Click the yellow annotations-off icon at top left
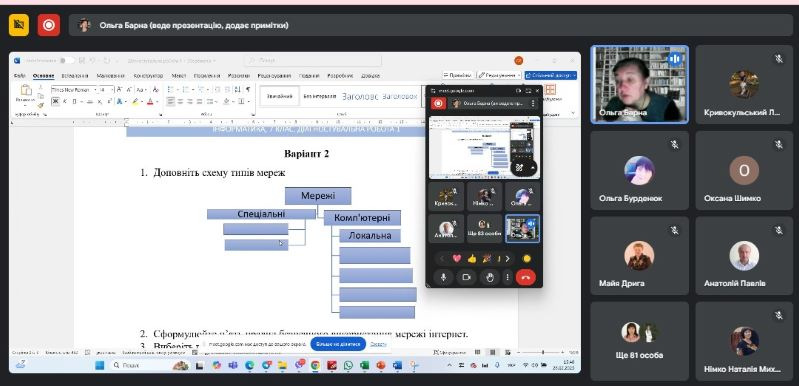This screenshot has height=386, width=799. tap(19, 25)
